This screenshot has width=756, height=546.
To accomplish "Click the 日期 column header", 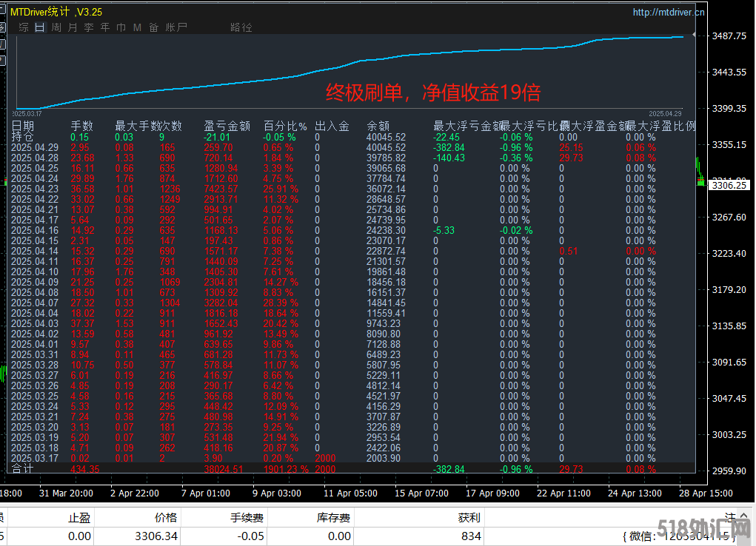I will pos(23,126).
